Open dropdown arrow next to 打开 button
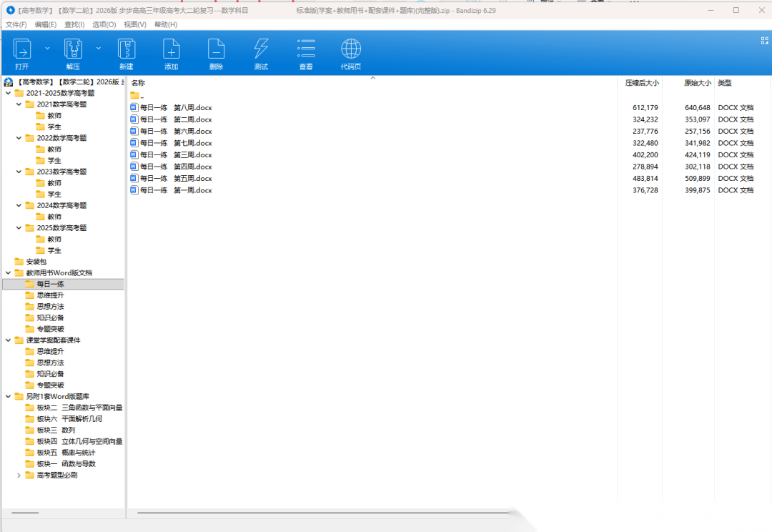Screen dimensions: 772x532 tap(47, 48)
